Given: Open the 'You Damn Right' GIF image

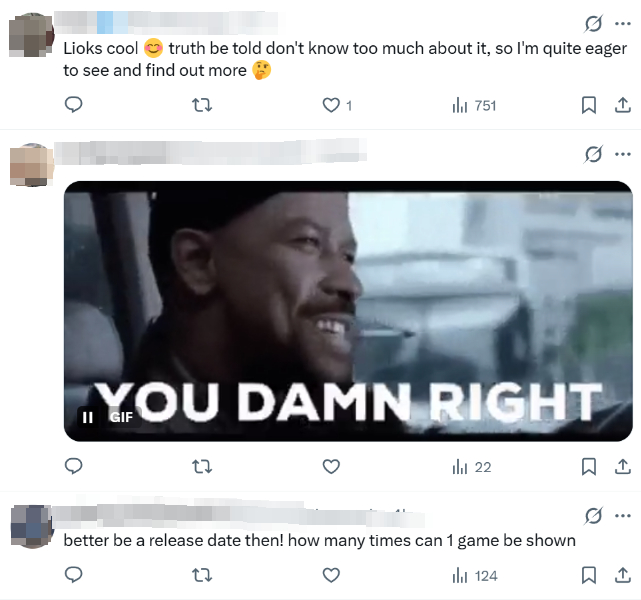Looking at the screenshot, I should point(348,311).
